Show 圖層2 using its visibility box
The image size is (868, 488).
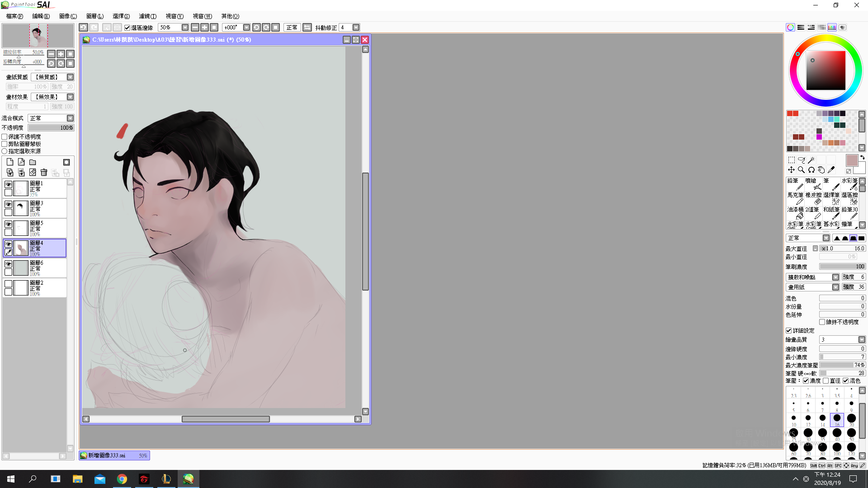(8, 284)
